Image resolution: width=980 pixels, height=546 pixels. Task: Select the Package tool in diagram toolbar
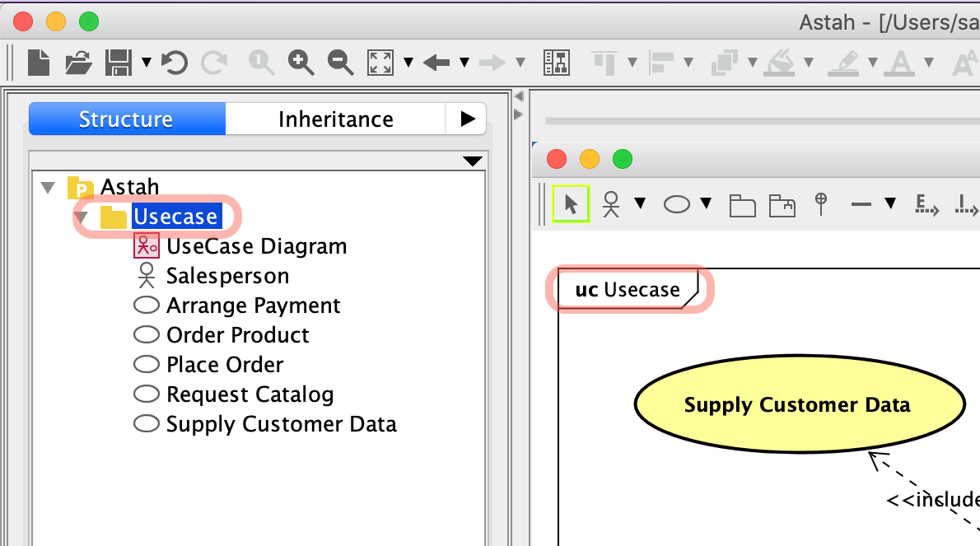[x=742, y=205]
